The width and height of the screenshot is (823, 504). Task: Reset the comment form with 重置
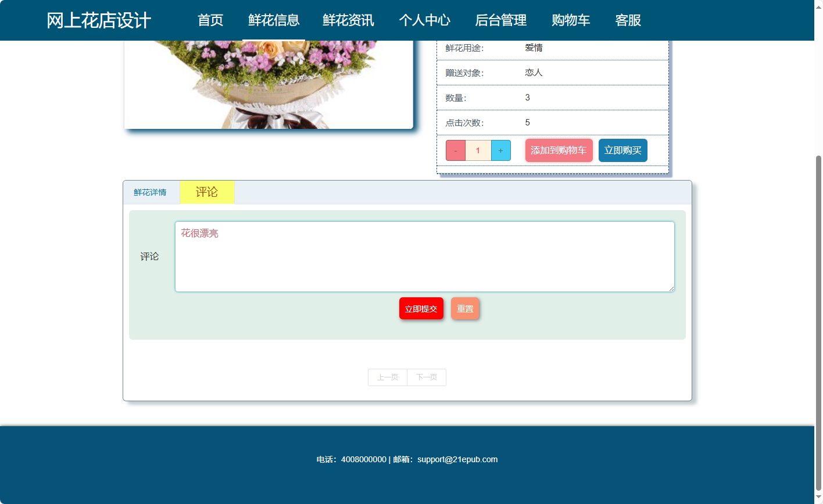(x=465, y=308)
